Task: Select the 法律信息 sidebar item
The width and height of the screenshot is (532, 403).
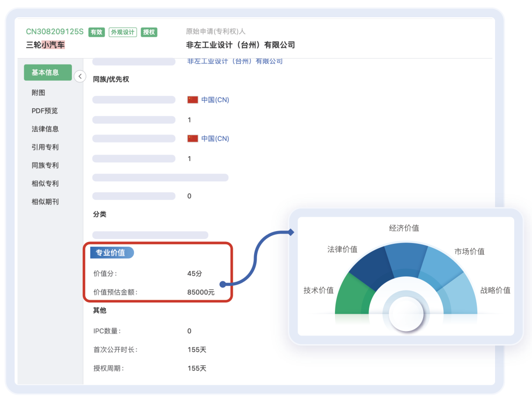Action: tap(45, 129)
